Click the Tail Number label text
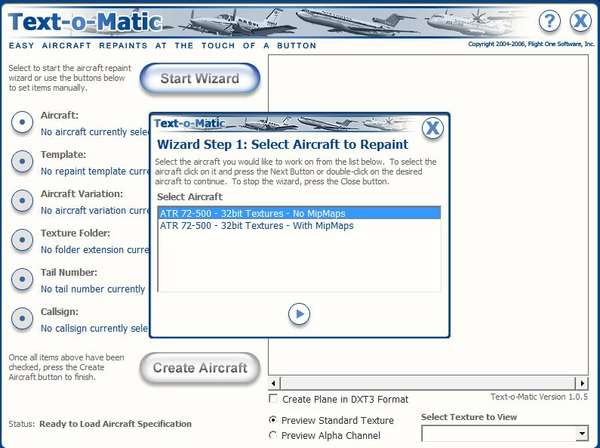The height and width of the screenshot is (448, 600). (x=69, y=272)
